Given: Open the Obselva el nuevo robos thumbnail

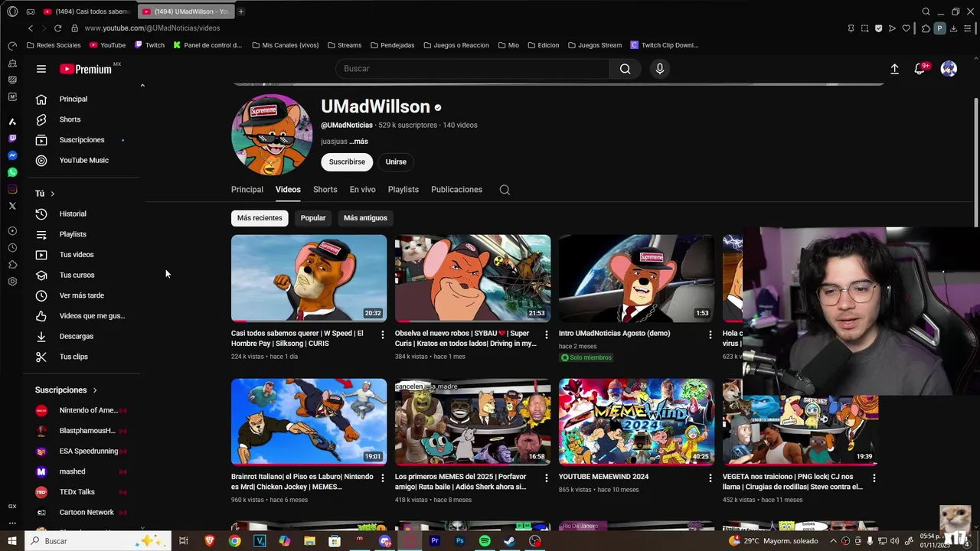Looking at the screenshot, I should pos(472,278).
